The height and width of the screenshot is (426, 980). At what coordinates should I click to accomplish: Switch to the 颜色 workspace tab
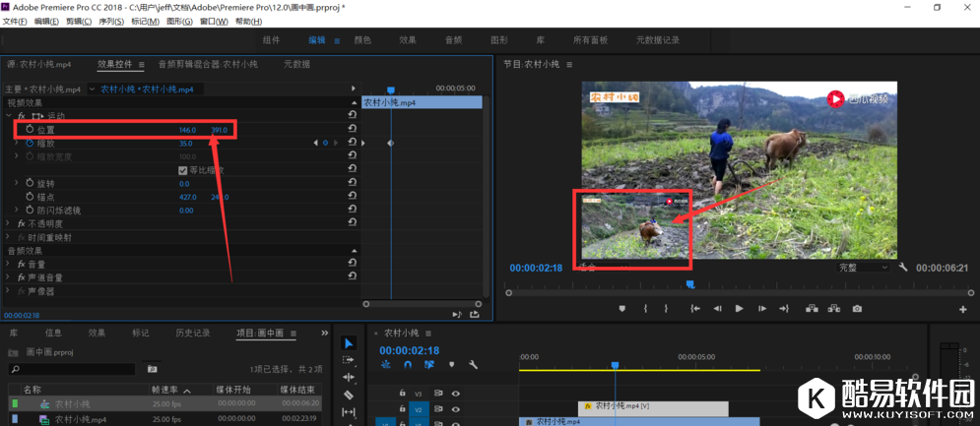(x=362, y=40)
